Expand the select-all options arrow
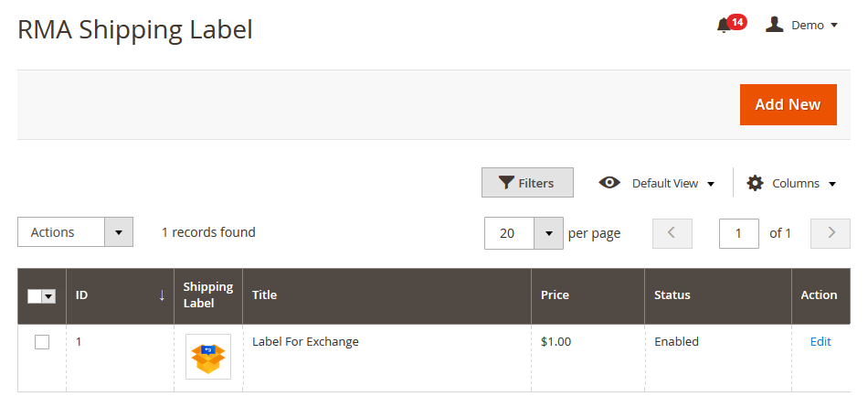 pyautogui.click(x=49, y=296)
